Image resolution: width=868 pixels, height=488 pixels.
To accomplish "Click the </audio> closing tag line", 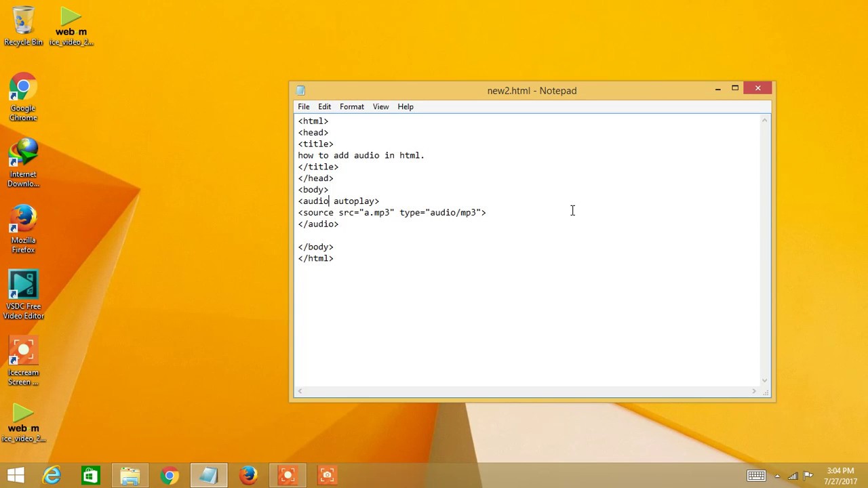I will tap(318, 224).
